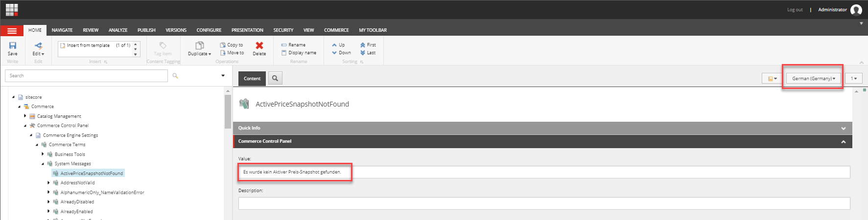Click the Administrator user avatar
The height and width of the screenshot is (220, 868).
(856, 10)
